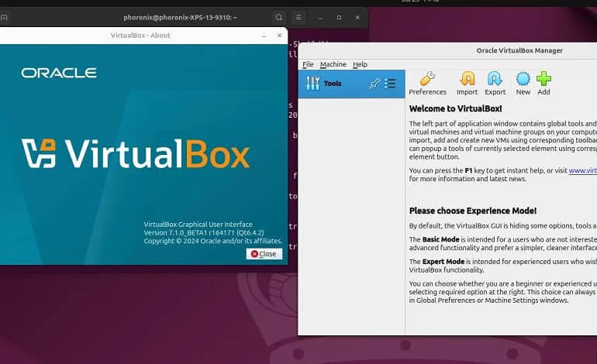Click the 'Expert Mode' bold text
The height and width of the screenshot is (364, 597).
click(x=443, y=261)
